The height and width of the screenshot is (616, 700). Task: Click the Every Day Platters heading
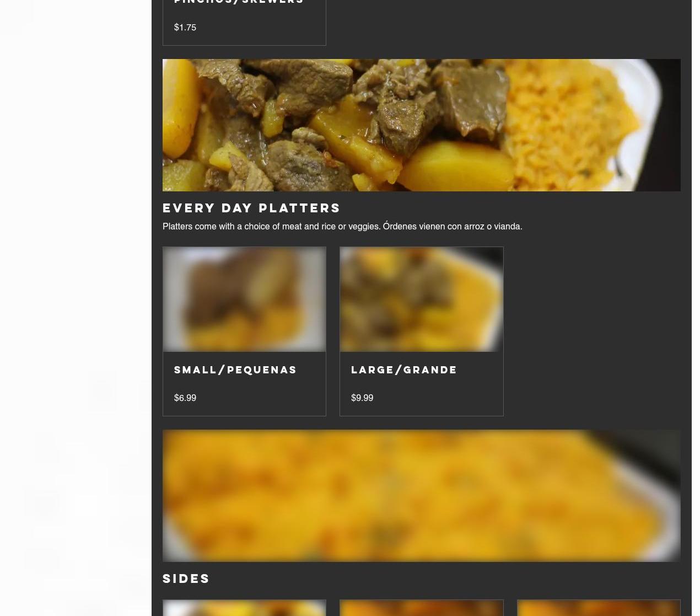tap(251, 208)
